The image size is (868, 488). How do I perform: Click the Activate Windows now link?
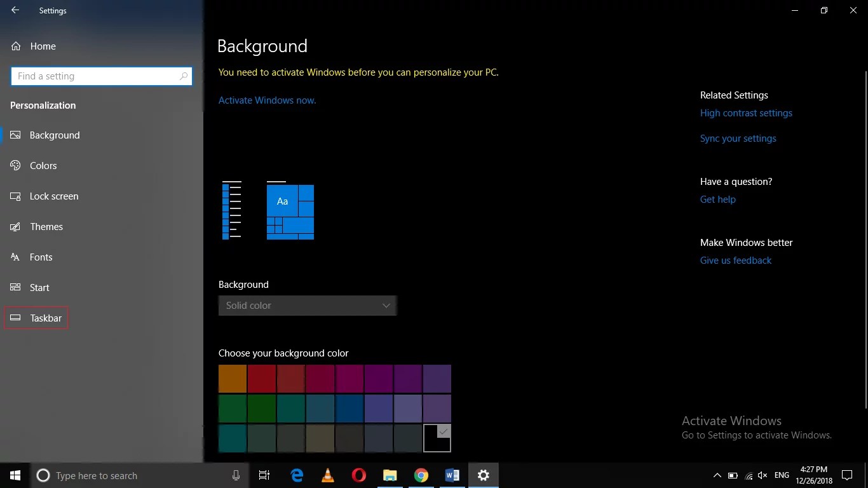[x=266, y=100]
